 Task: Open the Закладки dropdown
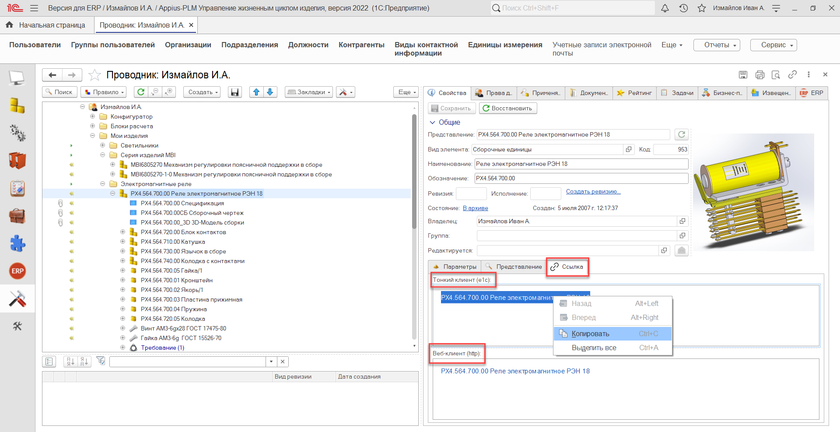310,92
